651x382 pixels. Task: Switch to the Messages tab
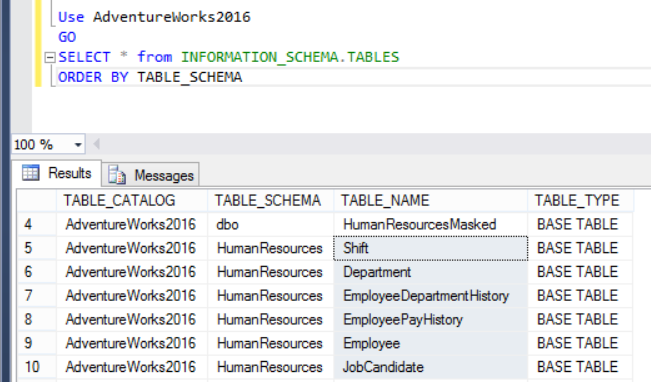(151, 175)
